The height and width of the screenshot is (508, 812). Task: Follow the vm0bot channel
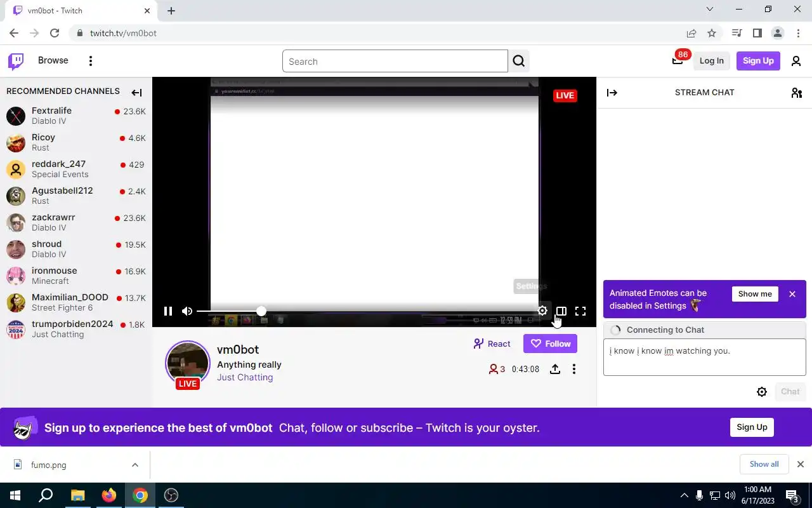[x=550, y=344]
